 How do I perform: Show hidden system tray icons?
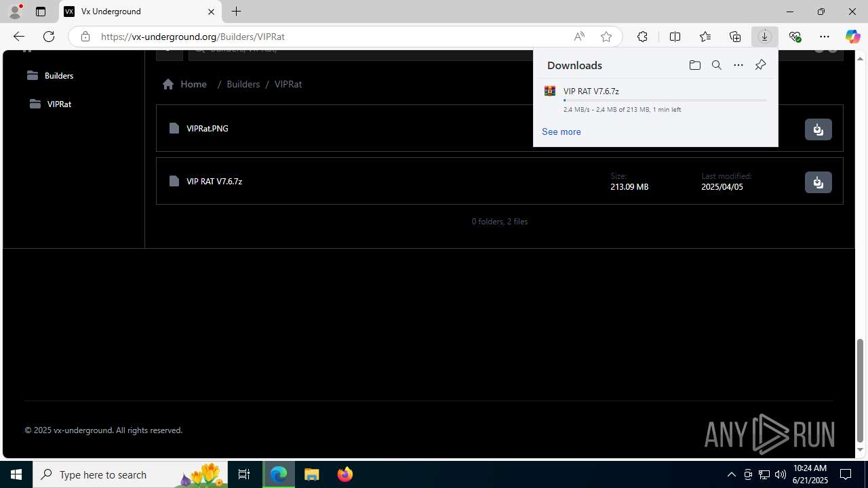[731, 474]
